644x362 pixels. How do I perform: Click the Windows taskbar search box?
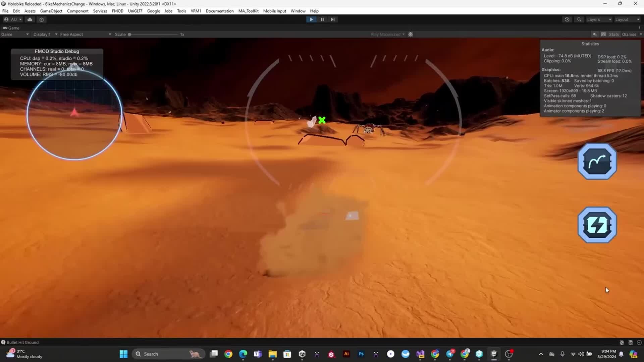click(x=168, y=354)
